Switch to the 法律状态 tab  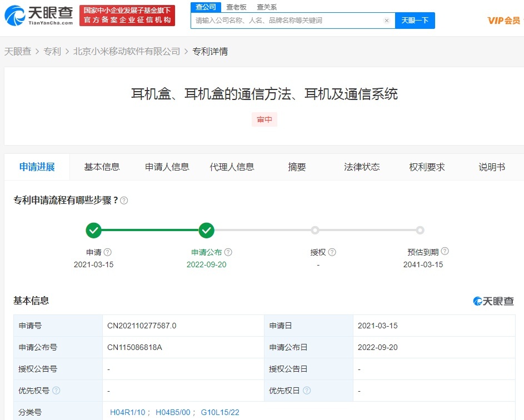[362, 167]
